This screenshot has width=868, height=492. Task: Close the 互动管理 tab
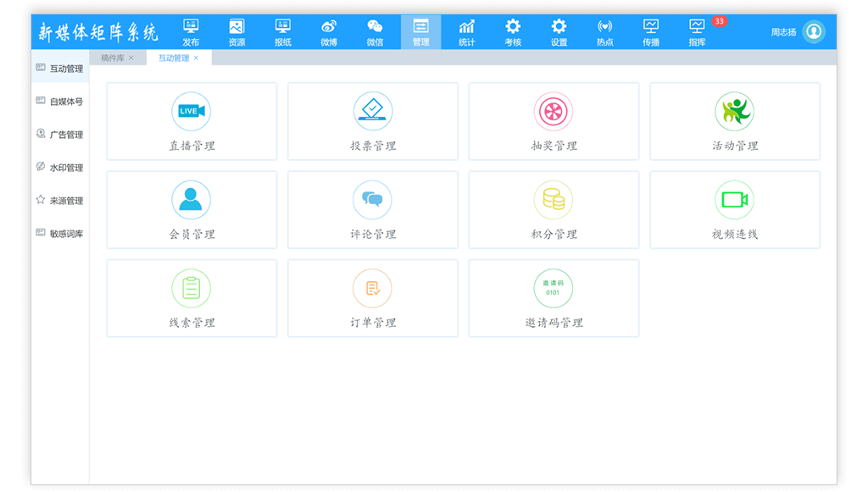[196, 58]
